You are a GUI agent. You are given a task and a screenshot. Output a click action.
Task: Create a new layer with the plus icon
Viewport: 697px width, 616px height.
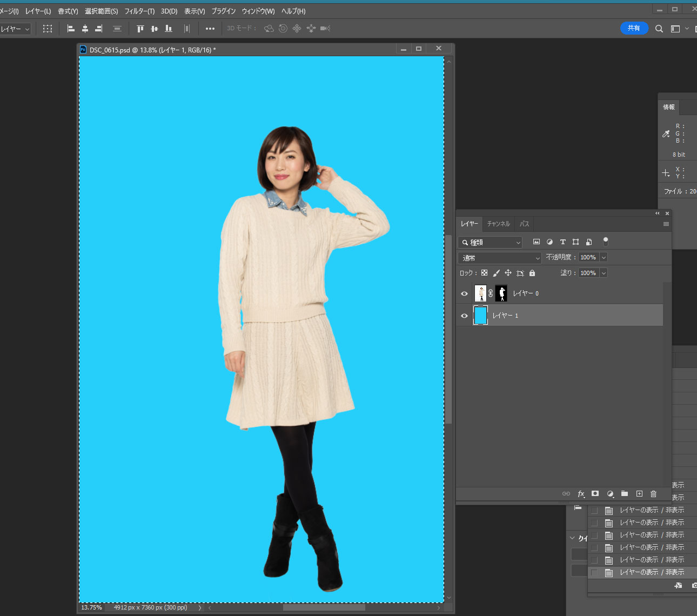[639, 494]
